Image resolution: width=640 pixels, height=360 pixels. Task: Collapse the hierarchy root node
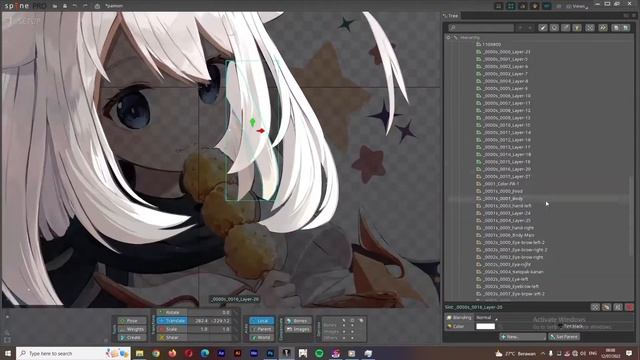point(449,37)
